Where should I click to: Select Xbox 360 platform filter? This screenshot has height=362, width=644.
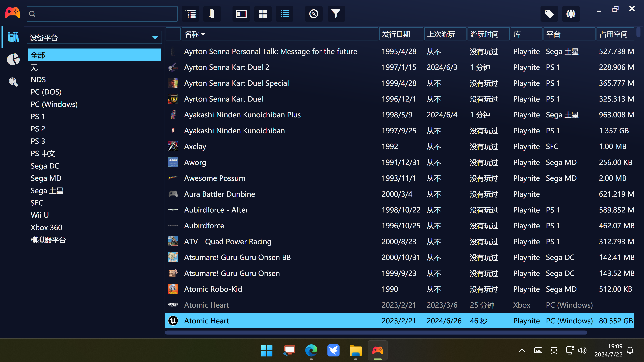click(94, 227)
